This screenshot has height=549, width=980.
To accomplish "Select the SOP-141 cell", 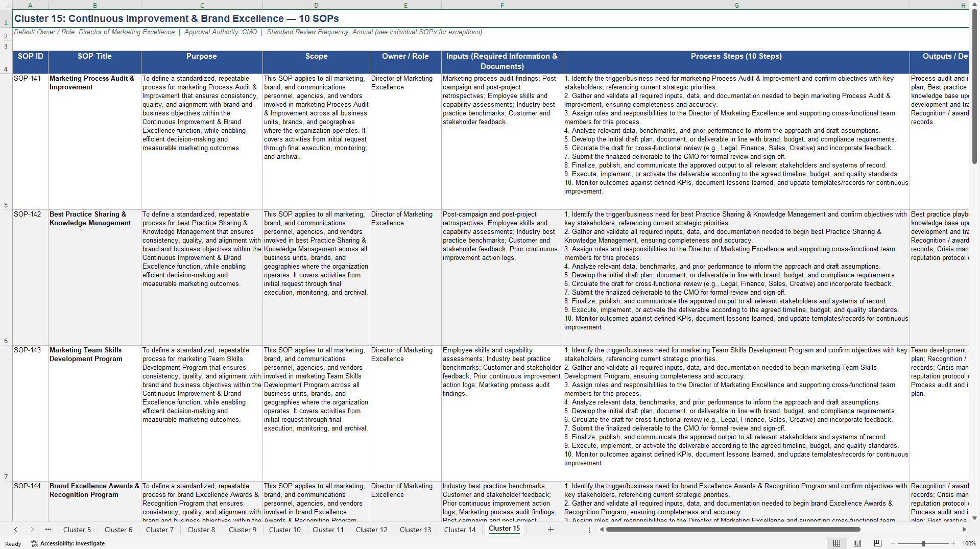I will click(30, 141).
